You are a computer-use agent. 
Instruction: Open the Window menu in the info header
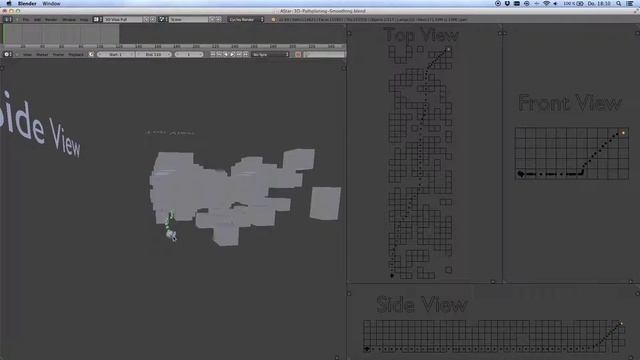point(69,19)
